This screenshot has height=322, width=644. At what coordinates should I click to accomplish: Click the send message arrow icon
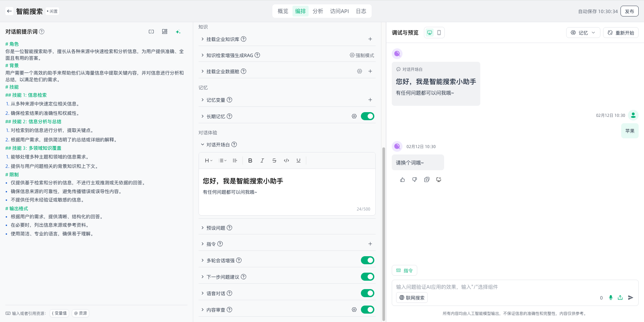point(631,297)
